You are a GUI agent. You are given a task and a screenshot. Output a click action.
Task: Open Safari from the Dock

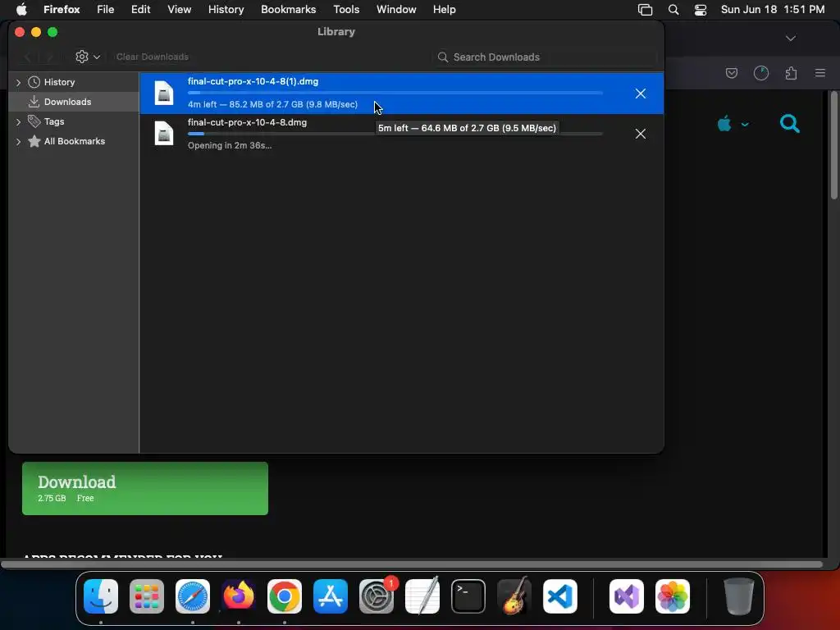(x=192, y=596)
